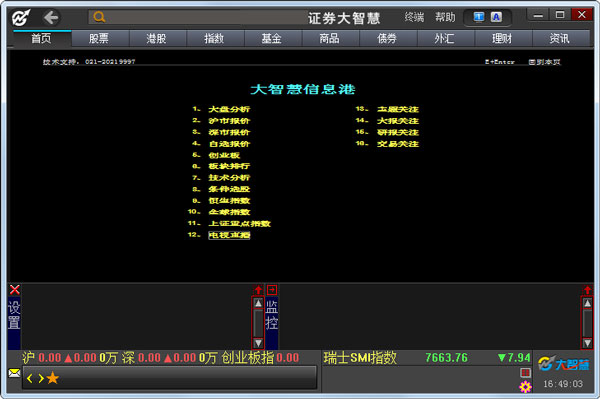Click the red boxed arrow icon above 监控
The image size is (600, 399).
click(x=272, y=290)
